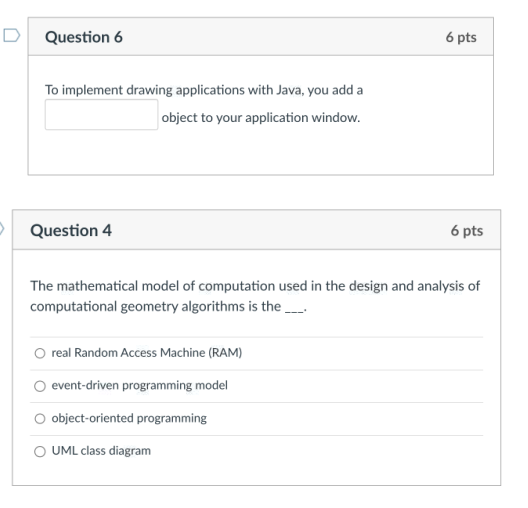Click the 'object-oriented programming' answer text
This screenshot has height=508, width=528.
pos(129,418)
